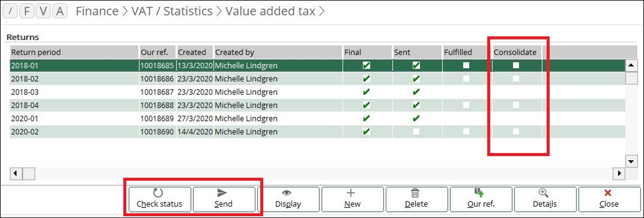Click the scroll down arrow of list
Screen dimensions: 644x218
tap(631, 161)
